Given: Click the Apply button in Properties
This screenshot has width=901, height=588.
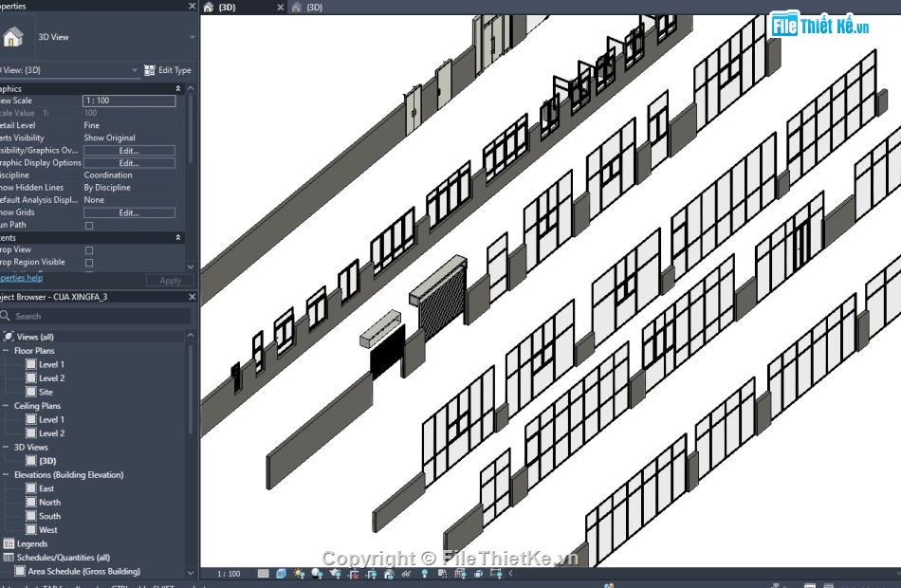Looking at the screenshot, I should [170, 280].
